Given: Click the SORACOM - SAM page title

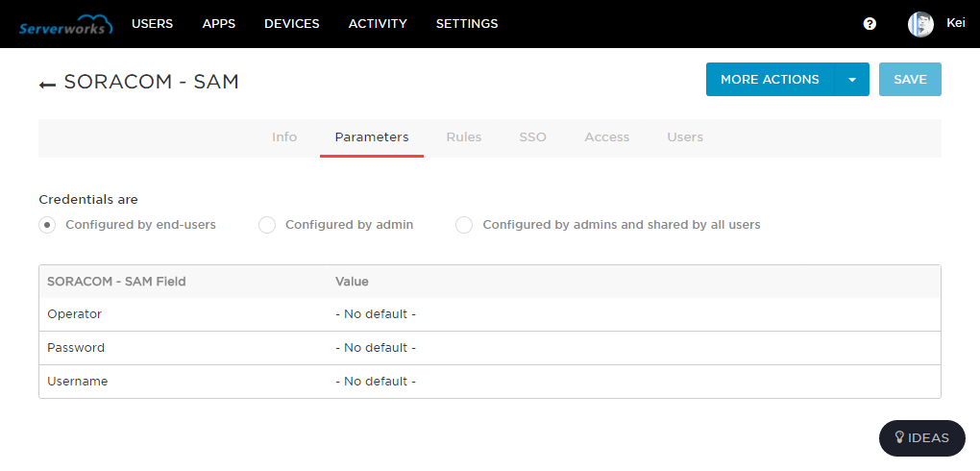Looking at the screenshot, I should pyautogui.click(x=151, y=82).
